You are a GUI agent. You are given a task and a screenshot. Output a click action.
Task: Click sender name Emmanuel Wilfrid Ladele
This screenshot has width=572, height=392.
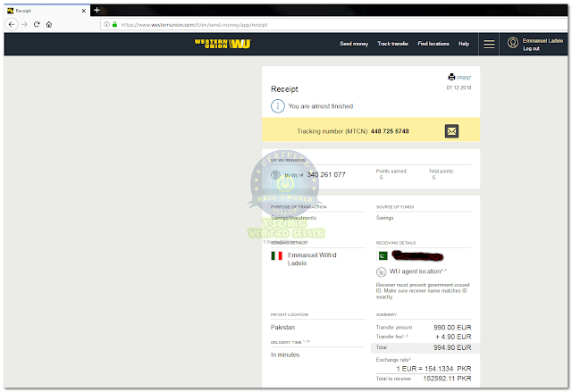coord(312,259)
